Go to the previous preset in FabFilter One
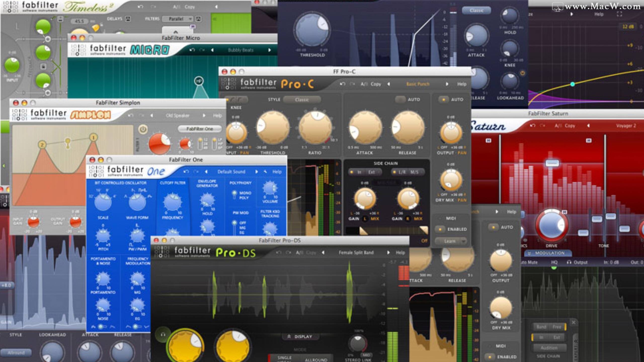The height and width of the screenshot is (362, 644). pos(206,172)
